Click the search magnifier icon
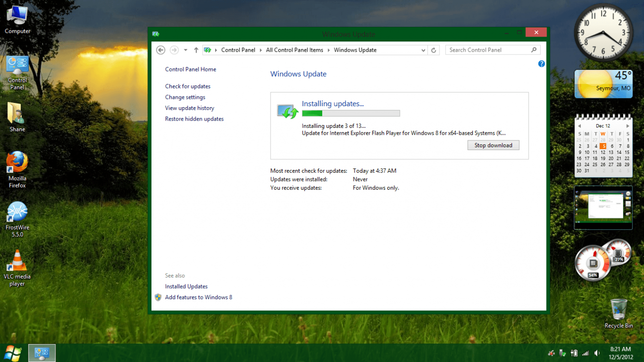 [534, 50]
